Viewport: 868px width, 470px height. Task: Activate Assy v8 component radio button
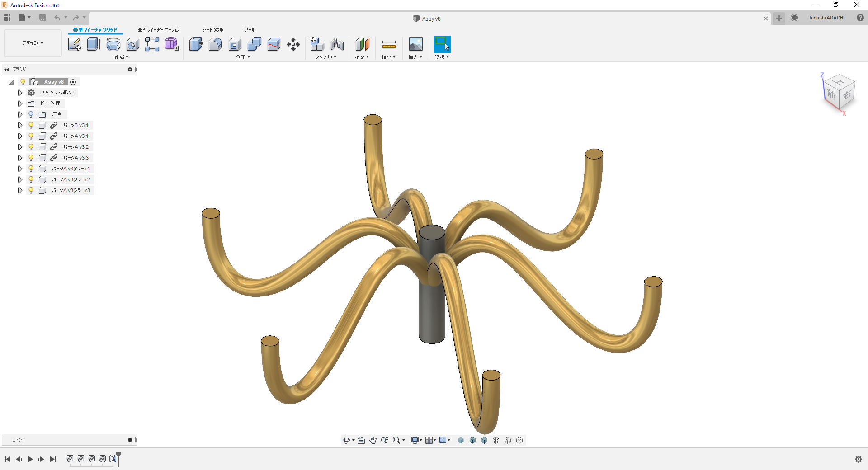pos(73,82)
